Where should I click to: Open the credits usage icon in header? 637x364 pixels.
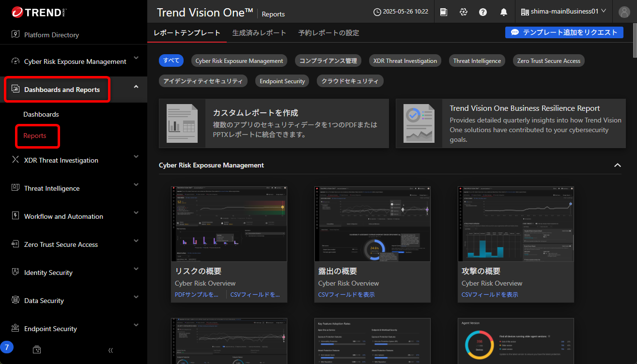[464, 12]
